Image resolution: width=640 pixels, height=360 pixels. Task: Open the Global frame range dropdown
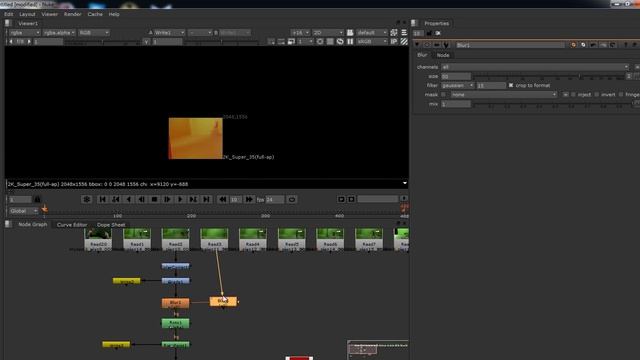click(23, 211)
